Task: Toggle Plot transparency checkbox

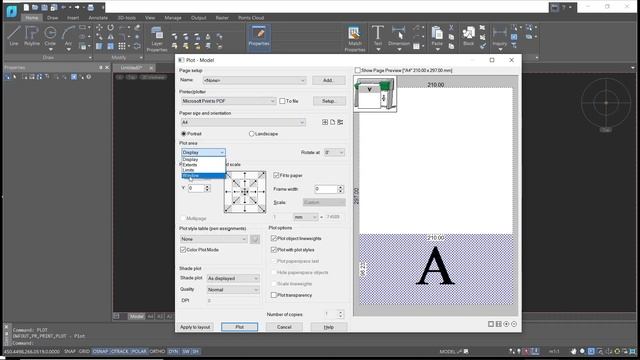Action: click(274, 295)
